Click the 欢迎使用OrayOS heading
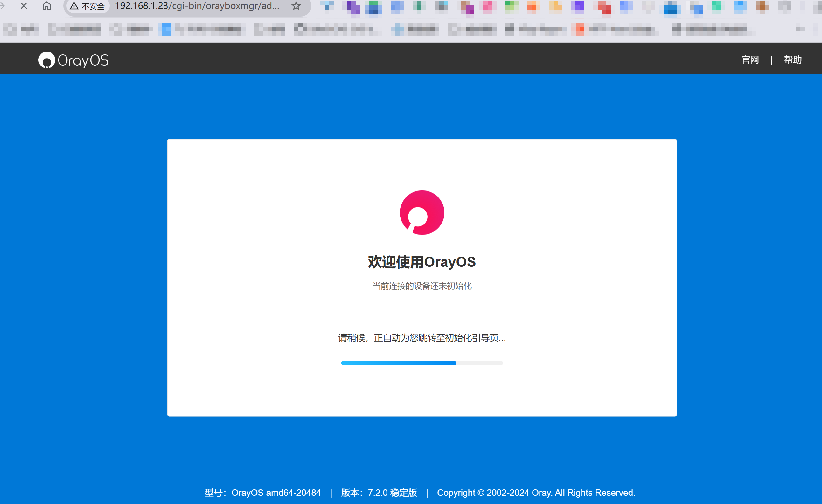The width and height of the screenshot is (822, 504). [x=422, y=262]
